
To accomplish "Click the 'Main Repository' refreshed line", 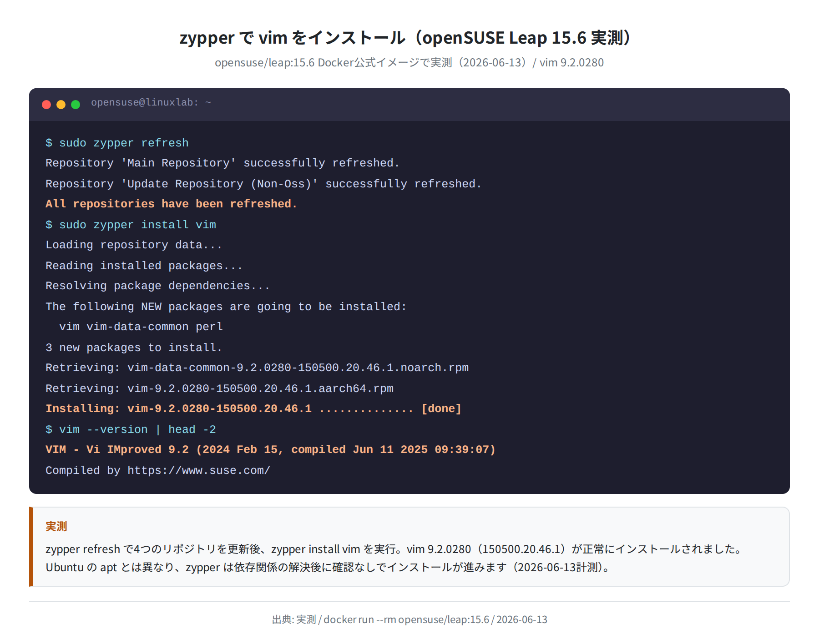I will pos(222,163).
